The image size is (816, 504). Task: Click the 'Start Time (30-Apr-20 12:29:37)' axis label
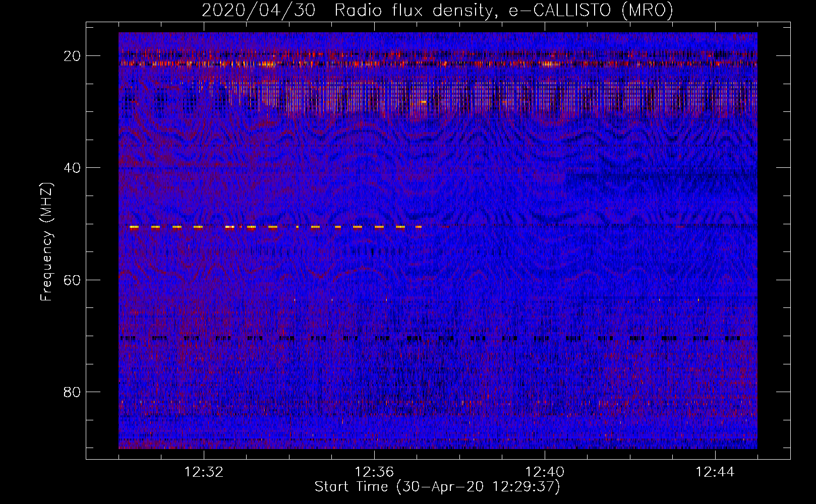click(437, 487)
